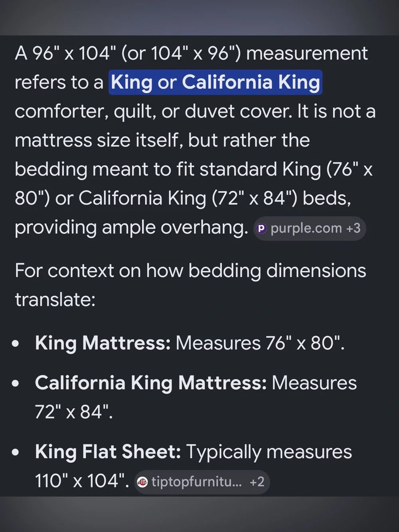Click the bullet beside California King Mattress
399x532 pixels.
coord(16,384)
